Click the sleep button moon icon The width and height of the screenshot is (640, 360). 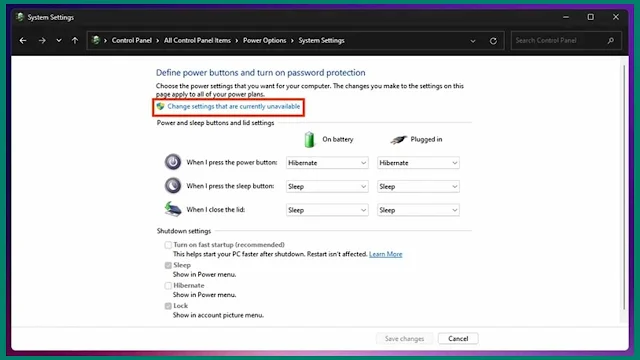173,185
